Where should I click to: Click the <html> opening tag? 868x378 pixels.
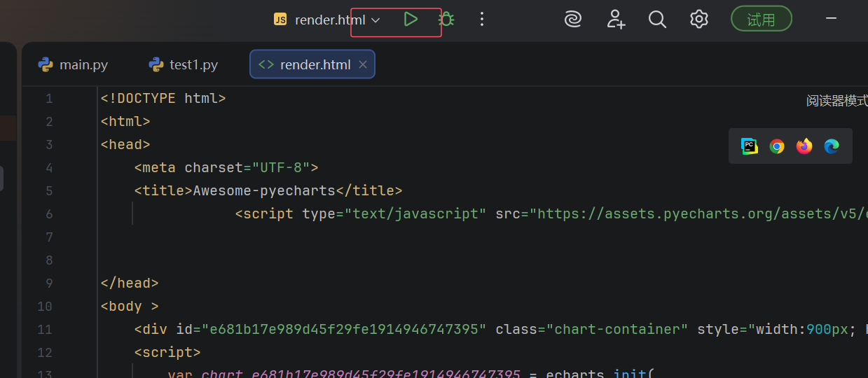click(x=125, y=122)
